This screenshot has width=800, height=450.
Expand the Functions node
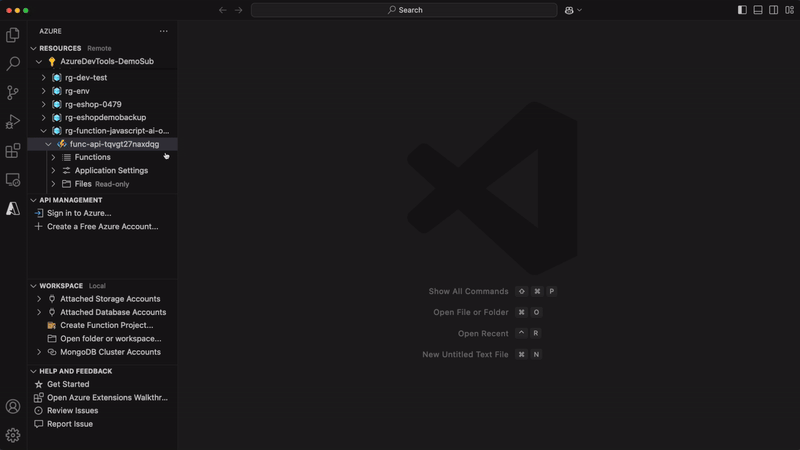pos(53,157)
